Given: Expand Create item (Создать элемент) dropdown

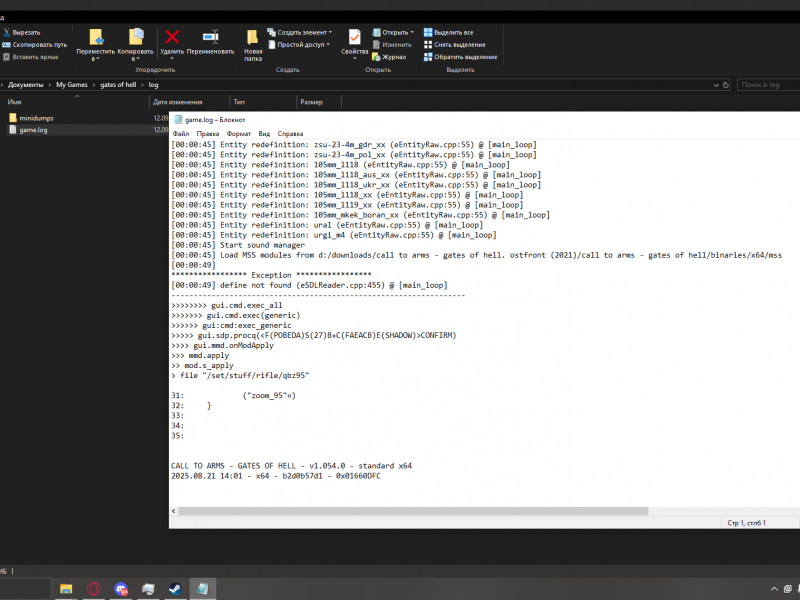Looking at the screenshot, I should pos(330,32).
